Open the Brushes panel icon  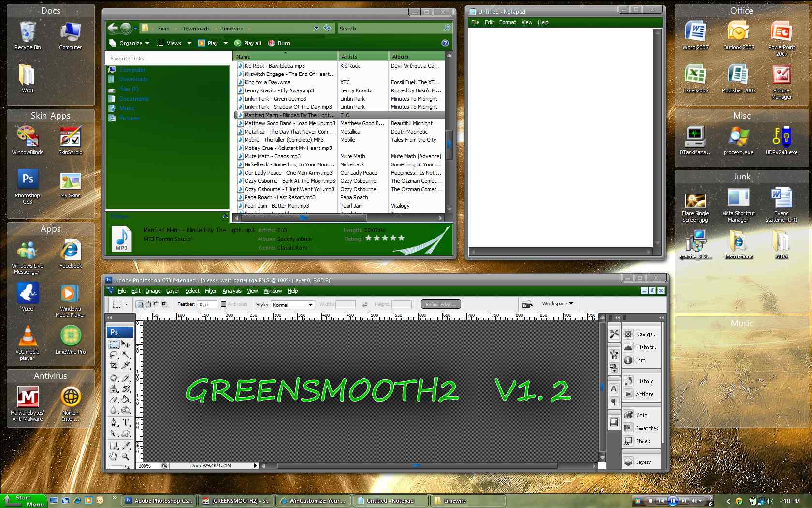click(x=614, y=355)
